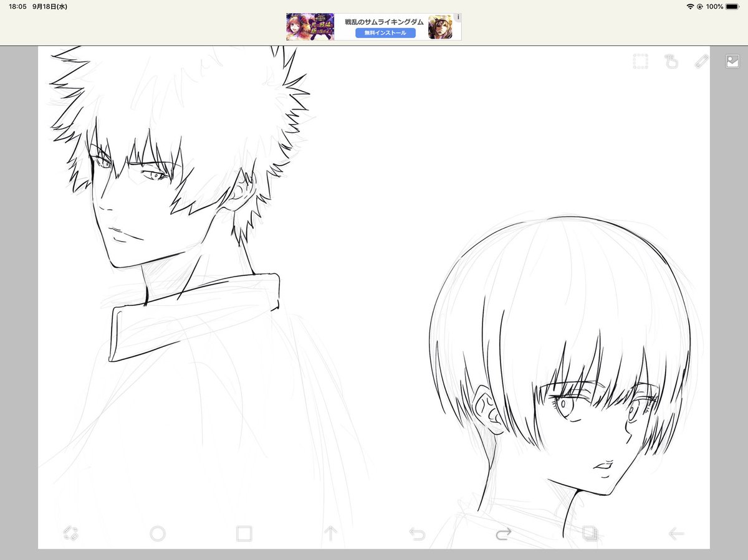Tap the date 9月18日(水) in the status bar
Image resolution: width=748 pixels, height=560 pixels.
50,6
